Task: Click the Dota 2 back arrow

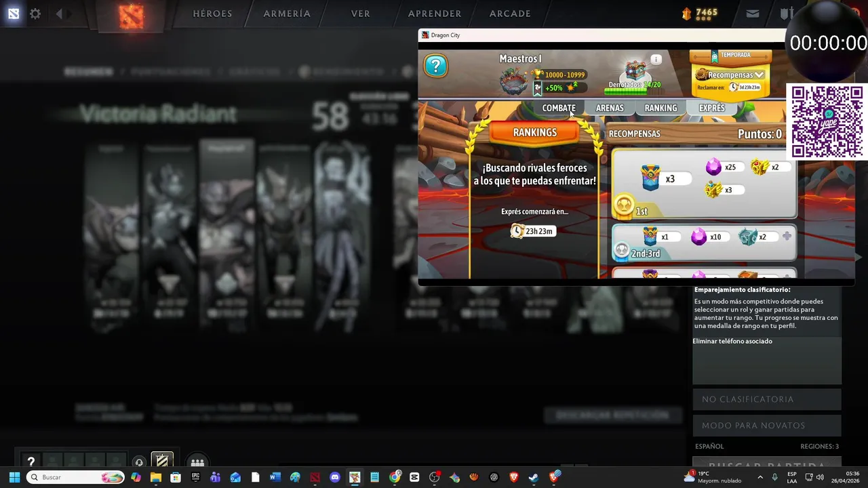Action: click(x=59, y=14)
